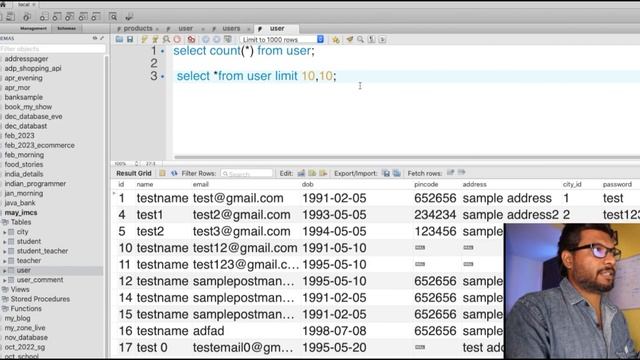640x360 pixels.
Task: Fetch all rows icon in the result toolbar
Action: click(462, 173)
